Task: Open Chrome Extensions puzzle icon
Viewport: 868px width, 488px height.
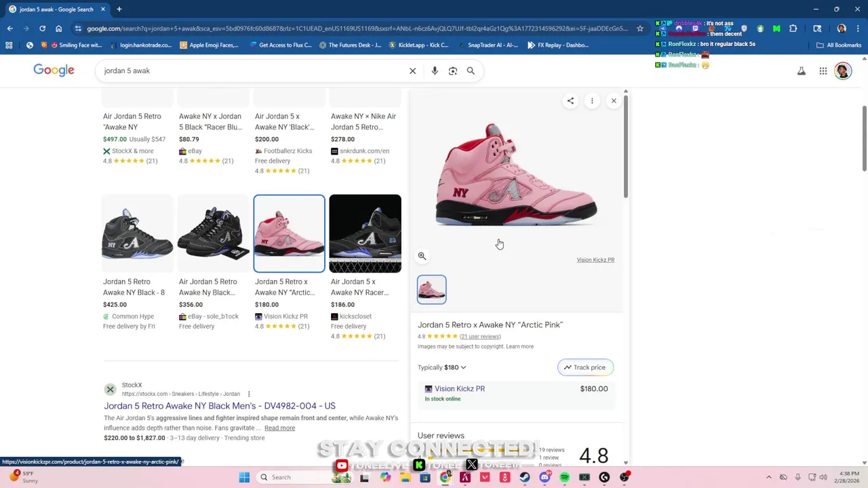Action: 793,28
